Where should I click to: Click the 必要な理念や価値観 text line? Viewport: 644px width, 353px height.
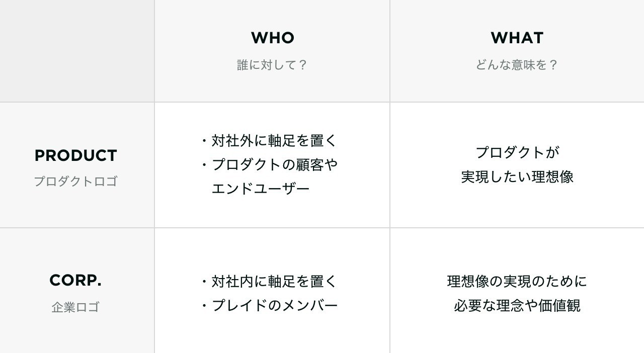517,306
